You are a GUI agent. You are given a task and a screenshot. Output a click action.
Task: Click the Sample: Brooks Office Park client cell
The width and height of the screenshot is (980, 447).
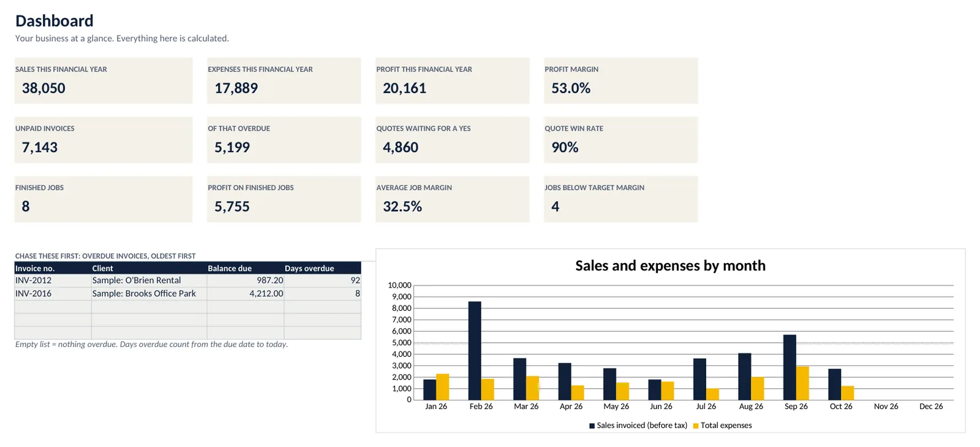point(149,294)
